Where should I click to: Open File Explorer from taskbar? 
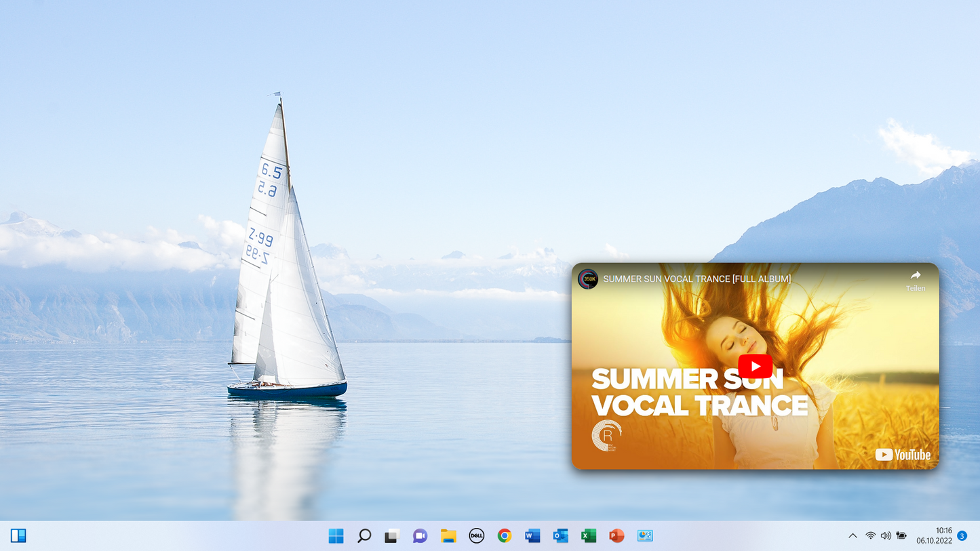click(x=448, y=536)
